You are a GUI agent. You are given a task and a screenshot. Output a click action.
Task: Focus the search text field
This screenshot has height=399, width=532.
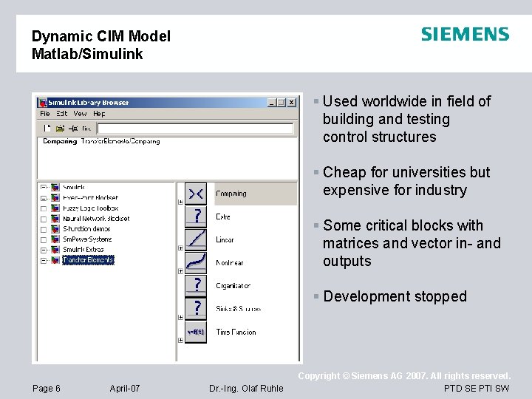[x=195, y=129]
